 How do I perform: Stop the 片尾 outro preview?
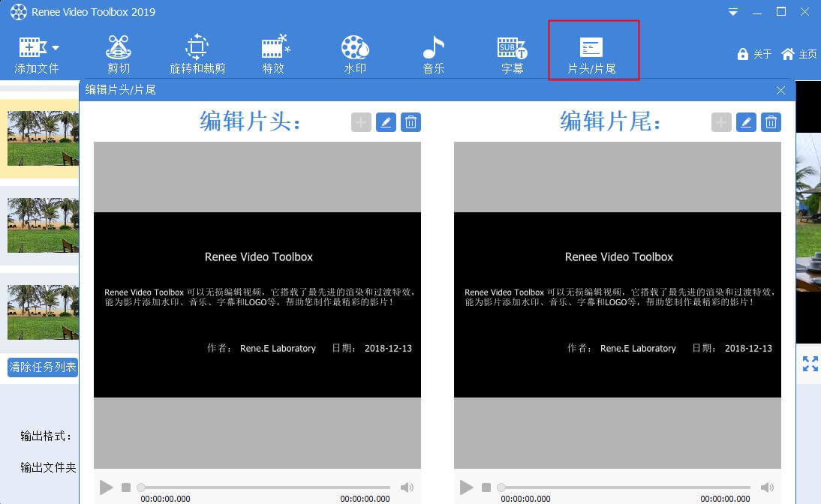pos(486,487)
